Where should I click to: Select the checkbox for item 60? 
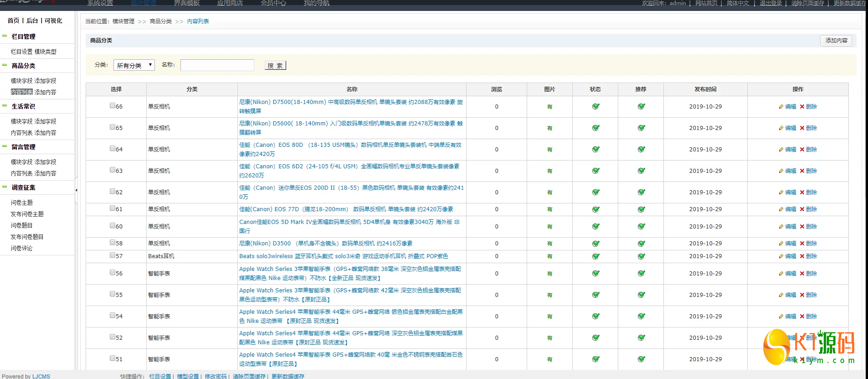click(x=112, y=226)
